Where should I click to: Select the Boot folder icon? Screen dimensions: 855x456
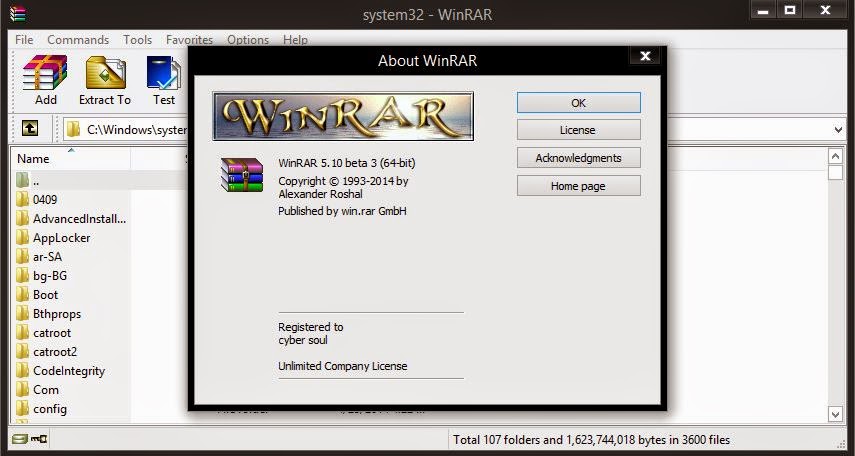[22, 295]
